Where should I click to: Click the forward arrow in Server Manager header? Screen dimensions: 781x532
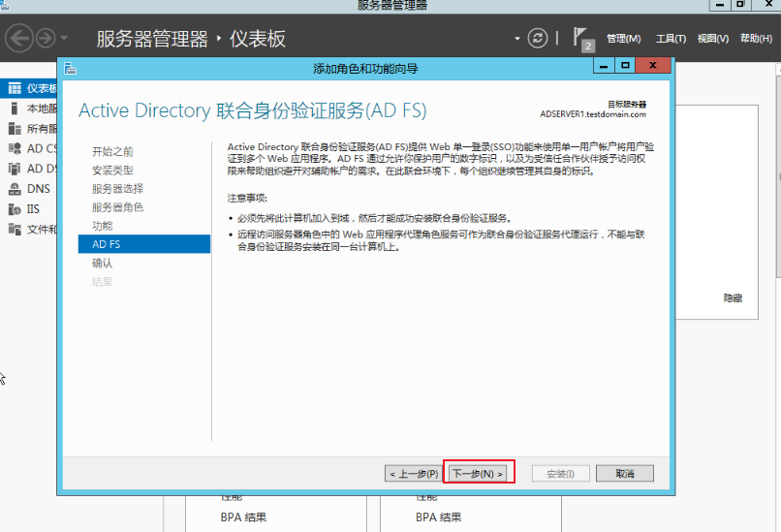tap(46, 39)
